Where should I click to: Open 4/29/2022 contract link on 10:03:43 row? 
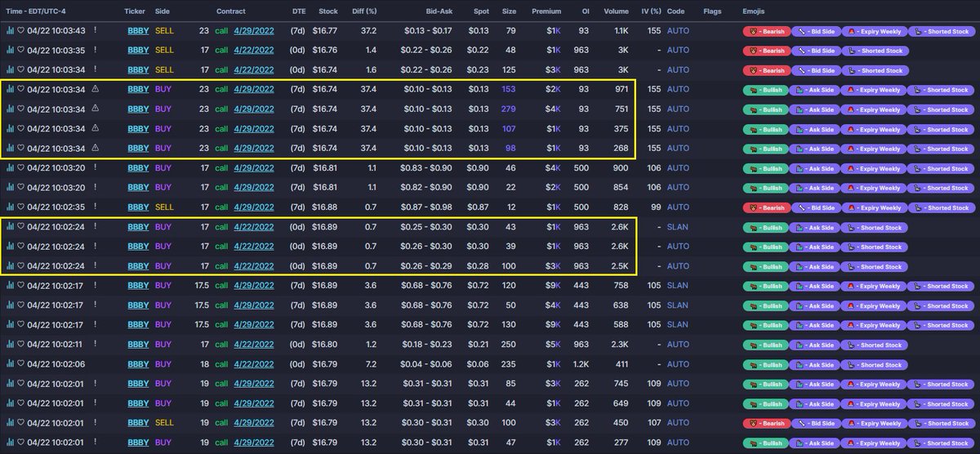(x=253, y=31)
